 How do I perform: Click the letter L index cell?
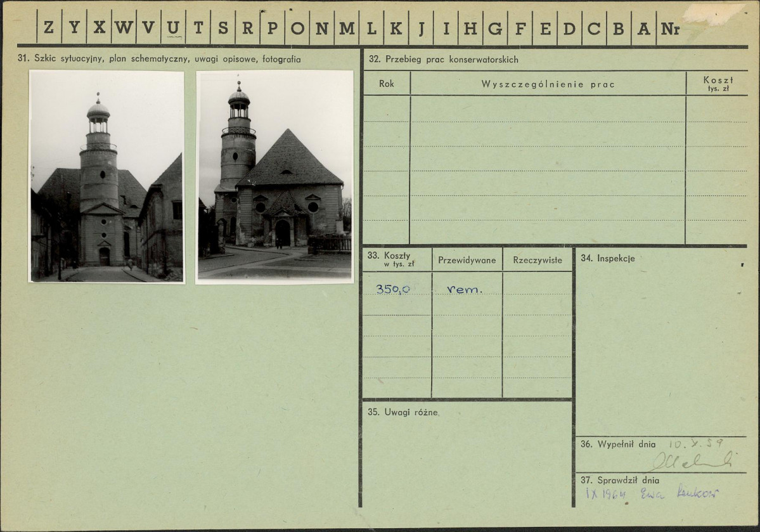pos(371,28)
